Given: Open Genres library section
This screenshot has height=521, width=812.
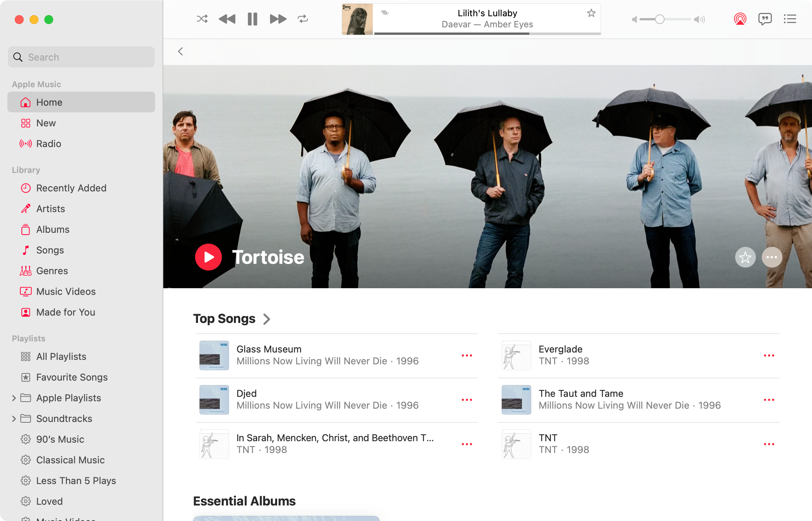Looking at the screenshot, I should point(81,270).
